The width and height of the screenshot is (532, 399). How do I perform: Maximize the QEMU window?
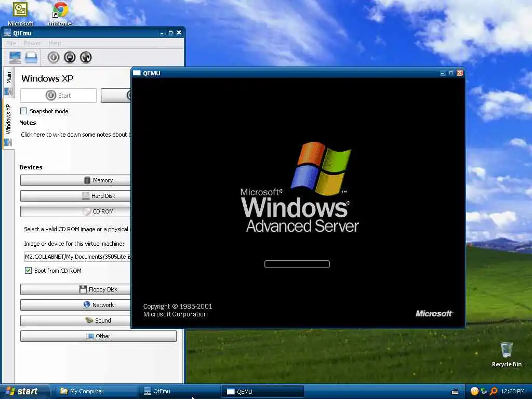(x=451, y=73)
